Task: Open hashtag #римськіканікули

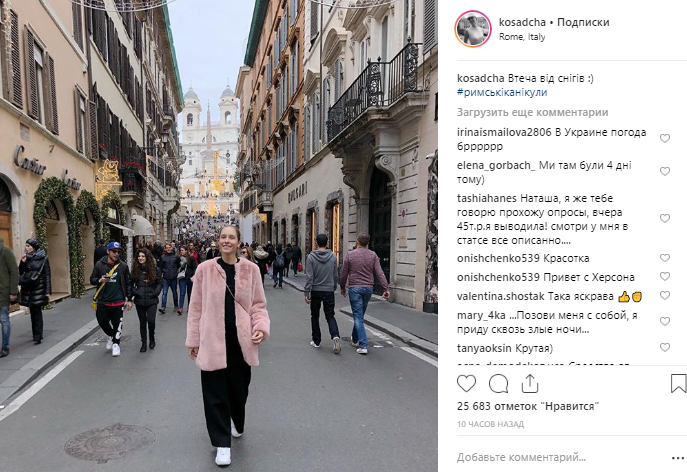Action: tap(502, 92)
